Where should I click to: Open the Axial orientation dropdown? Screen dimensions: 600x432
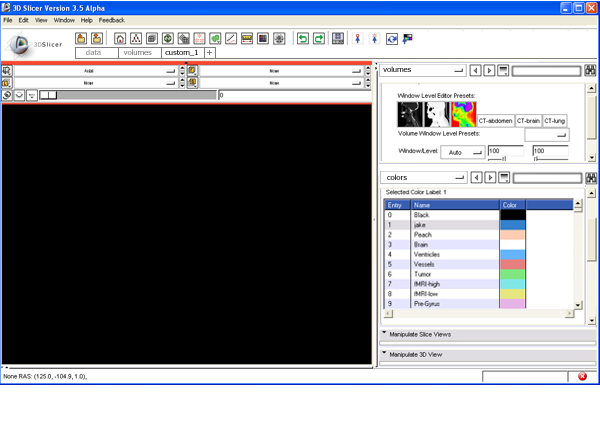pos(95,71)
